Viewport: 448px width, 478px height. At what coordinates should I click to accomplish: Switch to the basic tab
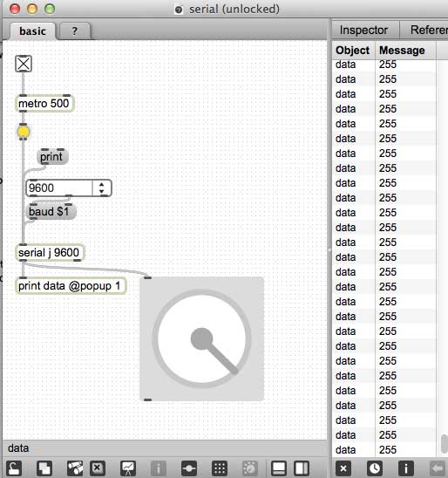click(32, 31)
